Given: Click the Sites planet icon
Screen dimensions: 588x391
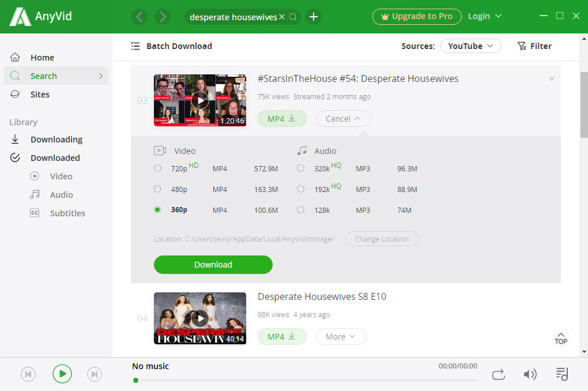Looking at the screenshot, I should (15, 94).
